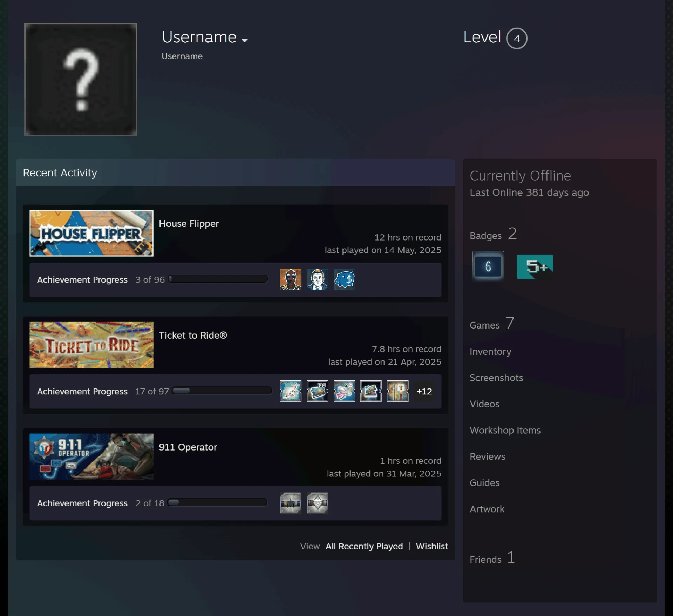This screenshot has width=673, height=616.
Task: Click the House Flipper title link
Action: tap(189, 223)
